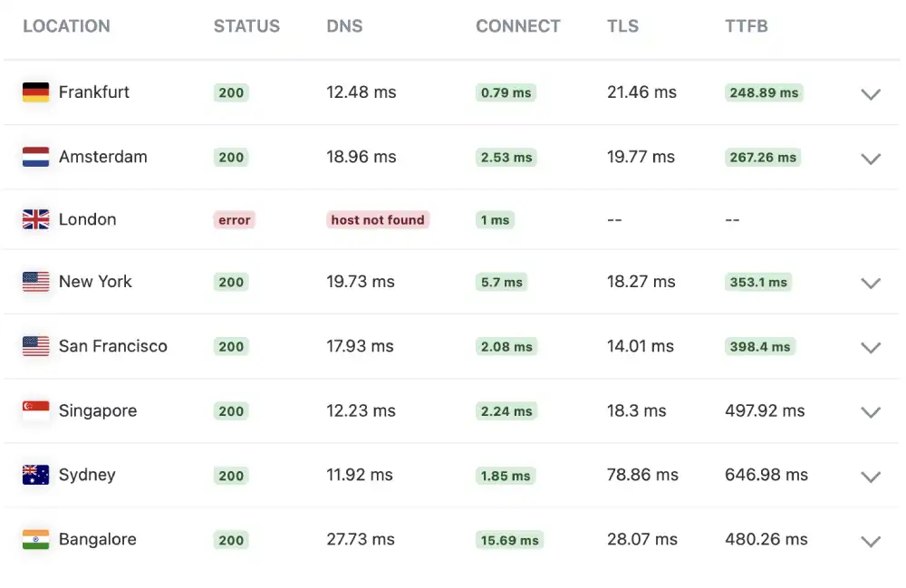Click the US flag beside San Francisco
Screen dimensions: 906x588
click(34, 346)
